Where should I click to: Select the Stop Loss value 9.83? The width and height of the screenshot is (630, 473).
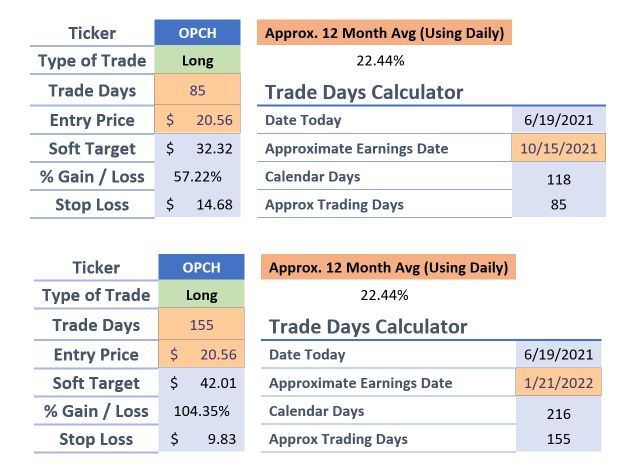[201, 439]
